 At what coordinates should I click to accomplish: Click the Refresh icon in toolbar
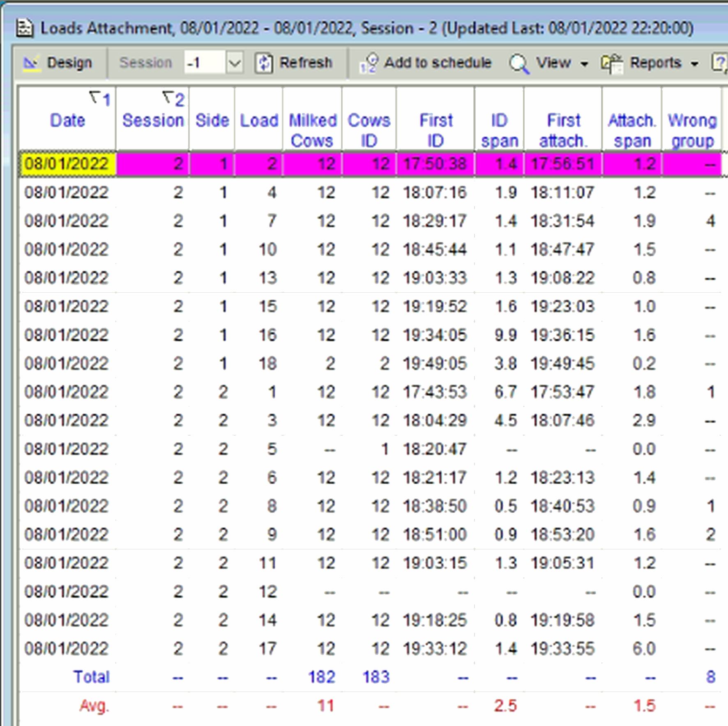(x=263, y=63)
